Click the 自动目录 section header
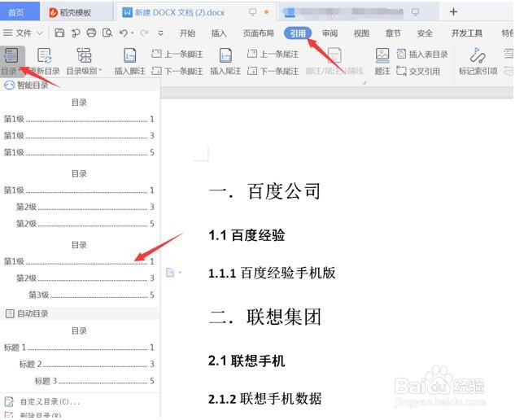This screenshot has height=420, width=515. [80, 313]
